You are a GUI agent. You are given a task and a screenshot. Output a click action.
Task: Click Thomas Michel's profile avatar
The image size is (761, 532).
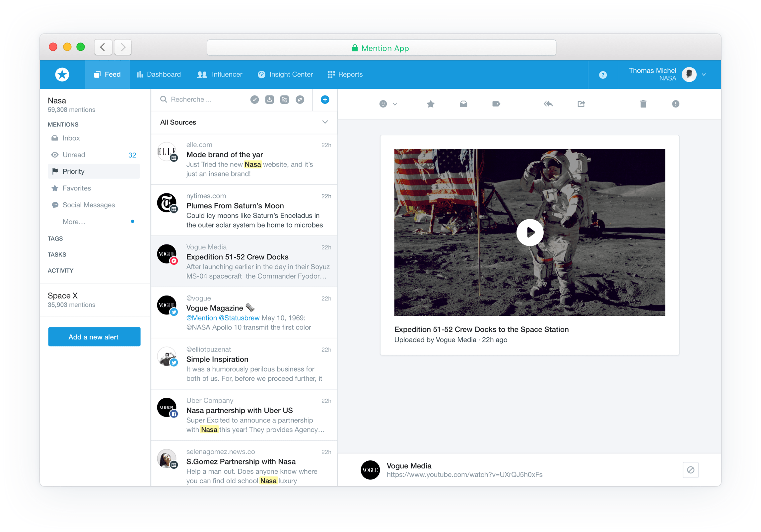(x=689, y=74)
